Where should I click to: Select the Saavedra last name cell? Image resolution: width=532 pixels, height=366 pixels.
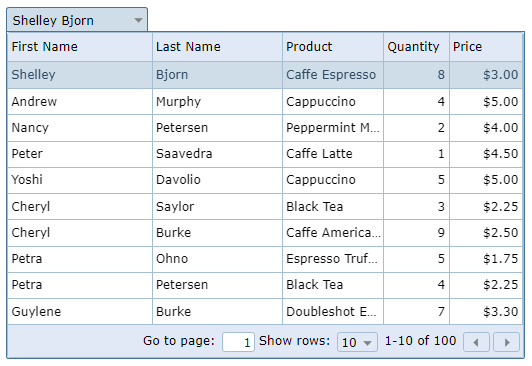[x=217, y=154]
